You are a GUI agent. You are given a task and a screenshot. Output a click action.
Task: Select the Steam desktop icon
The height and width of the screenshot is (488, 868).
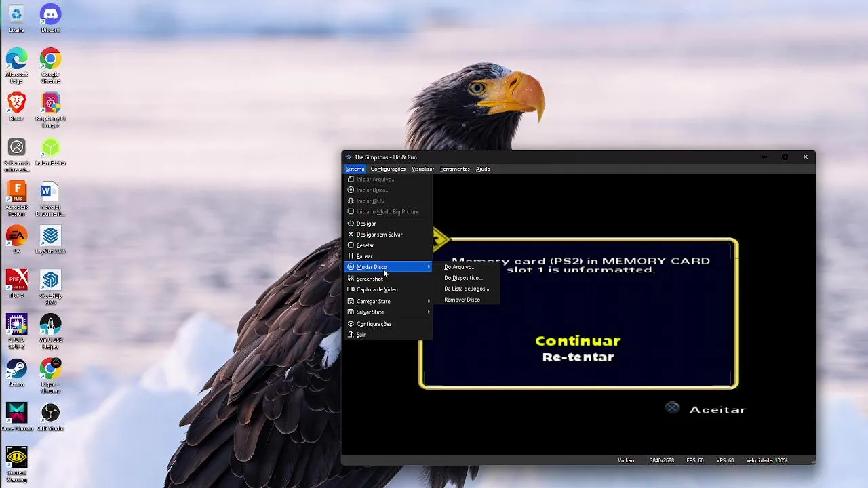[16, 373]
